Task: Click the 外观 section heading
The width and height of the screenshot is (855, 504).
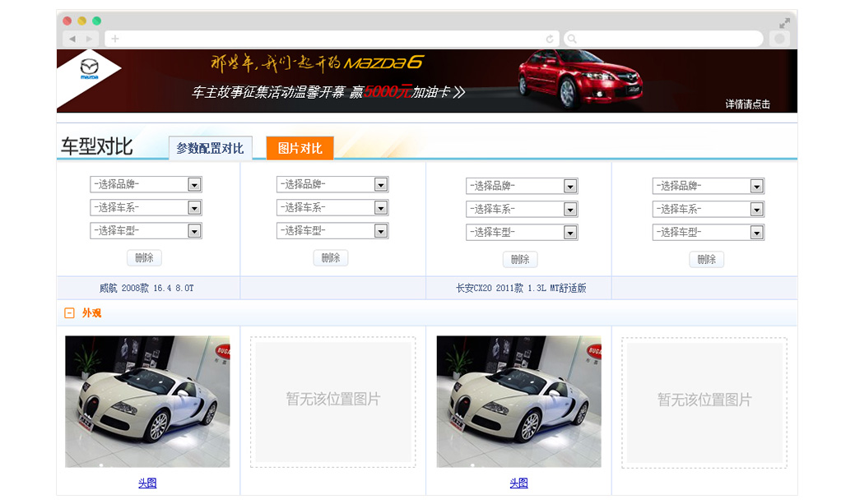Action: pos(91,312)
